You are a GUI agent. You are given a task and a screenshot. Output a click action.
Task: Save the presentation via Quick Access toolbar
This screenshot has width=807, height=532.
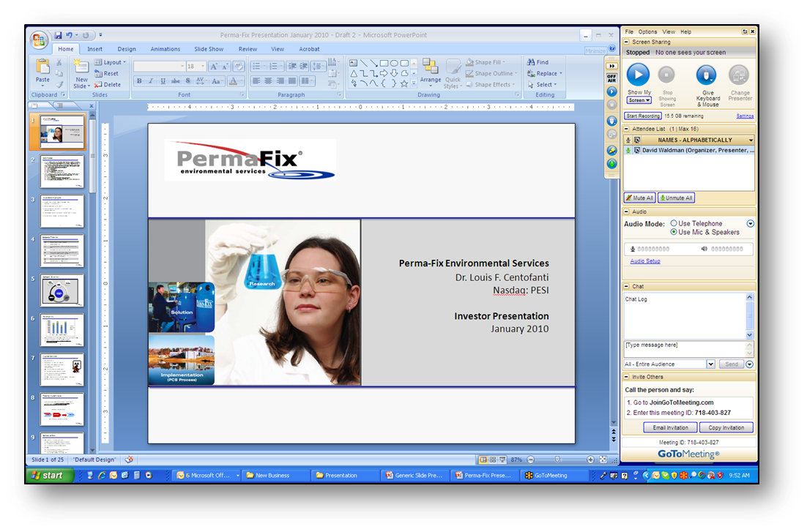tap(58, 35)
